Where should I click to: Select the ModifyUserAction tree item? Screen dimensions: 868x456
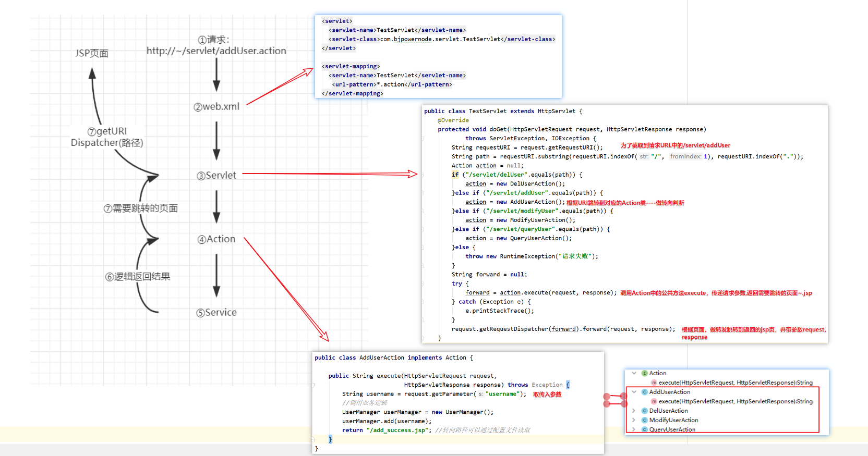point(673,420)
